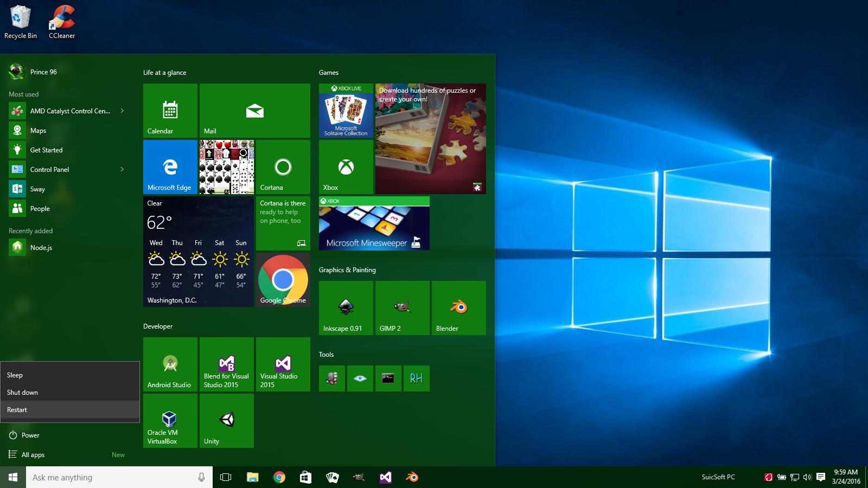868x488 pixels.
Task: Open the jigsaw puzzle game tile
Action: pos(431,139)
